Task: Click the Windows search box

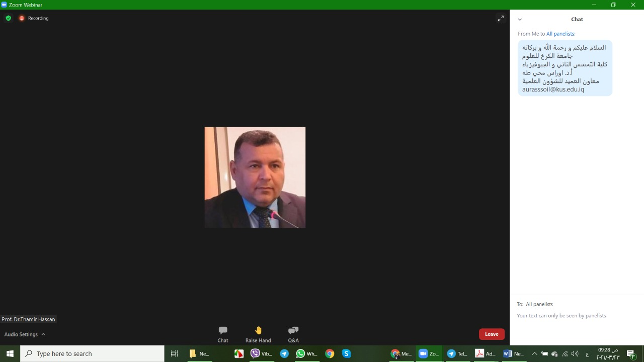Action: click(93, 353)
